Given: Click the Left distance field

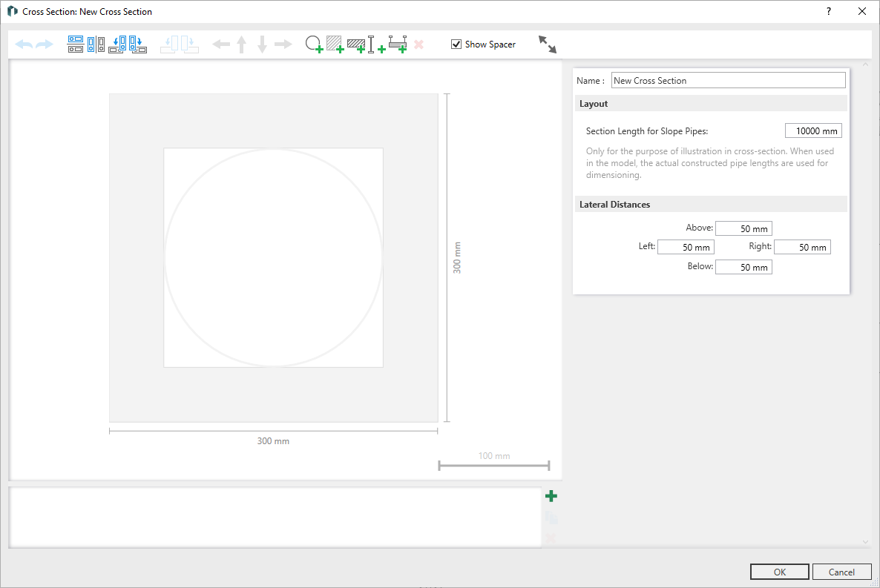Looking at the screenshot, I should point(686,248).
